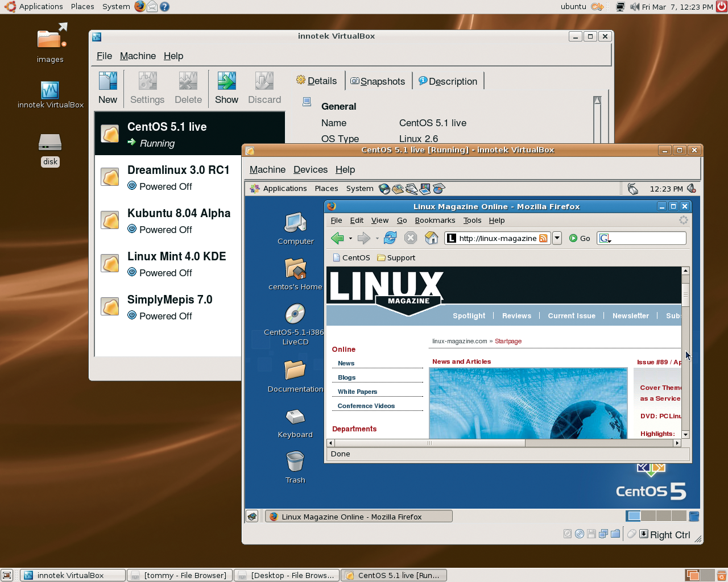Click the Show toolbar icon in VirtualBox manager

226,81
